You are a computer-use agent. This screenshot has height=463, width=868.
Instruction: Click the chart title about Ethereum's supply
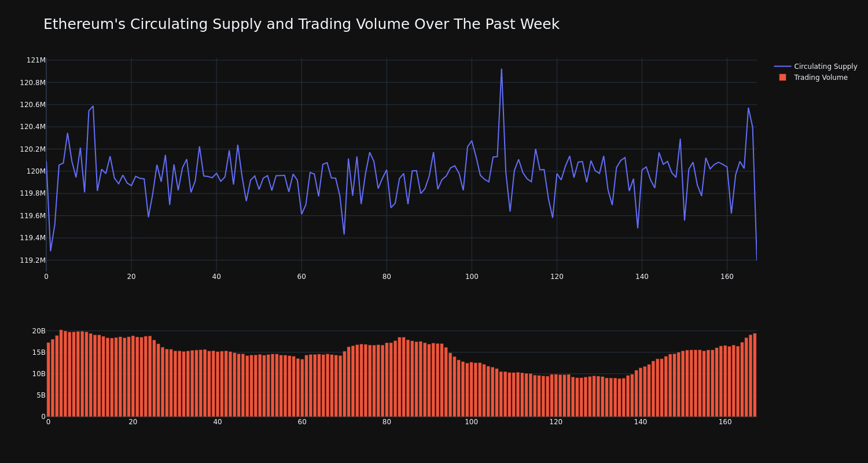(301, 24)
